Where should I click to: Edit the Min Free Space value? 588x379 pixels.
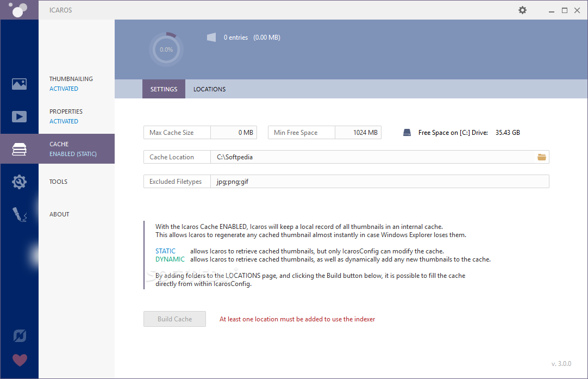pos(358,133)
